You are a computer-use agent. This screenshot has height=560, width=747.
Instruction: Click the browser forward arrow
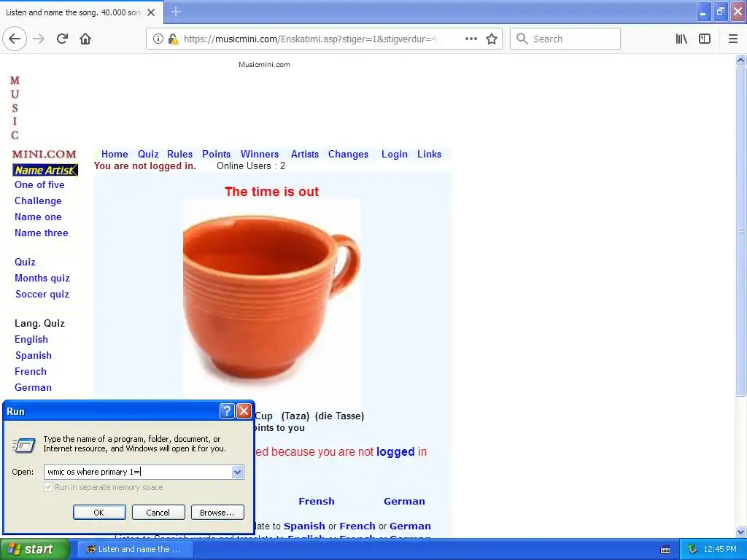click(x=39, y=39)
